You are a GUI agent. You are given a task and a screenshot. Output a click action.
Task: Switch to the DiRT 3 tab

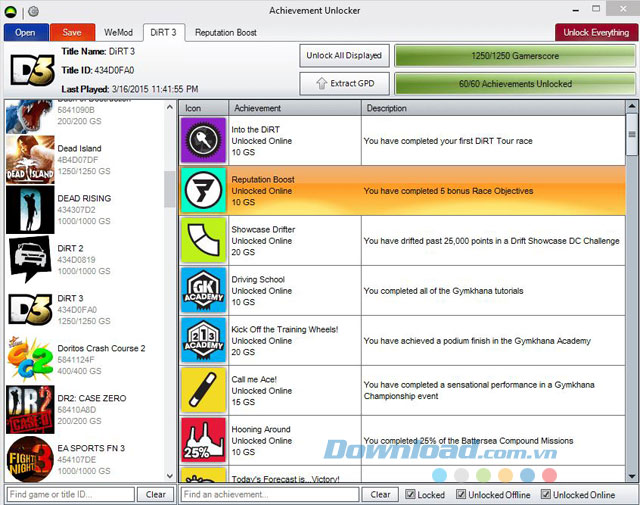(x=163, y=32)
